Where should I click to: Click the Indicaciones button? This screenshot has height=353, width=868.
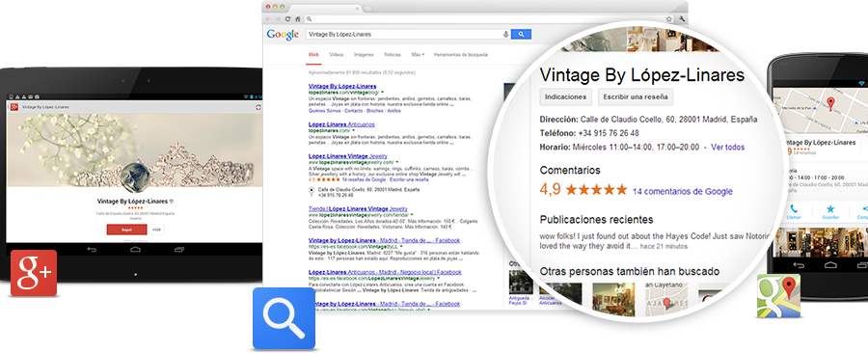coord(565,96)
